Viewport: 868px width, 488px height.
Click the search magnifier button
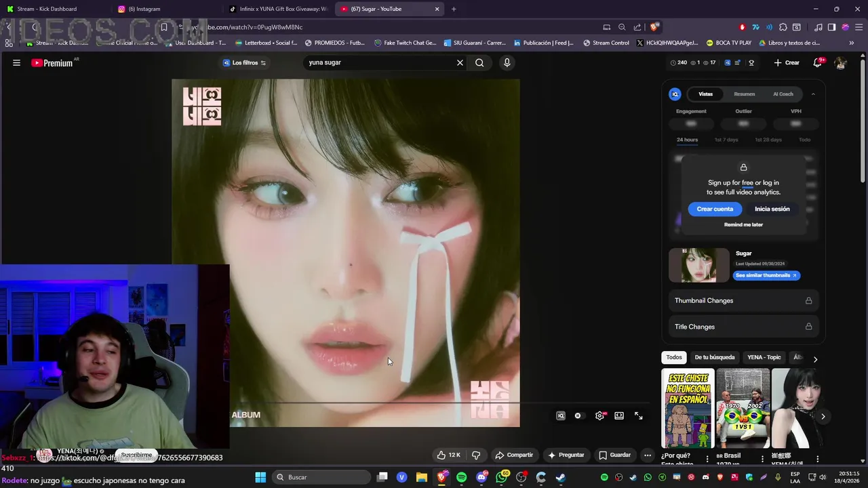(479, 62)
